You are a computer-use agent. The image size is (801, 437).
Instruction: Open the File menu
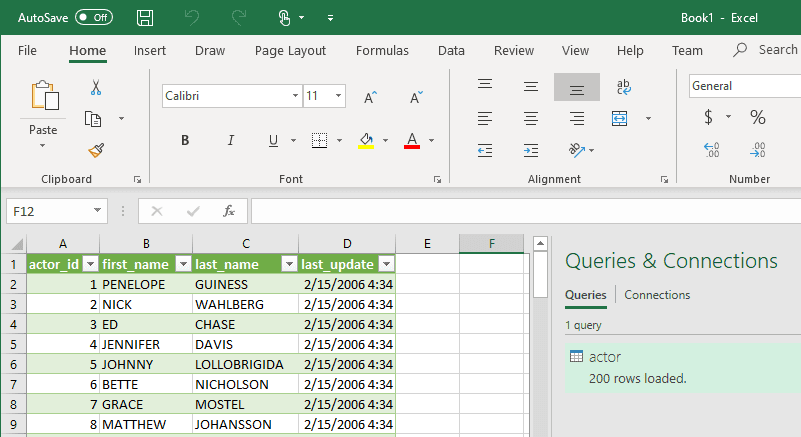coord(27,50)
